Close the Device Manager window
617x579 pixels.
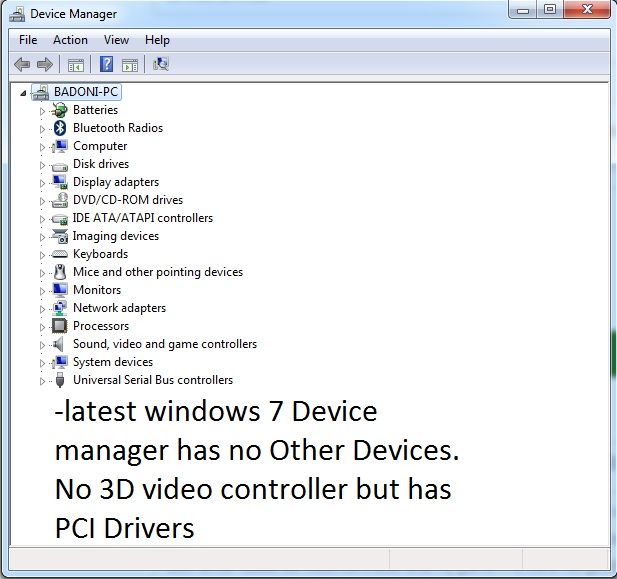tap(587, 9)
